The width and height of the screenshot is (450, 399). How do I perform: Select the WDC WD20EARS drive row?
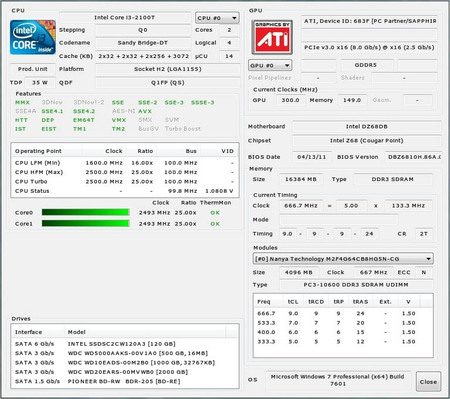tap(125, 372)
